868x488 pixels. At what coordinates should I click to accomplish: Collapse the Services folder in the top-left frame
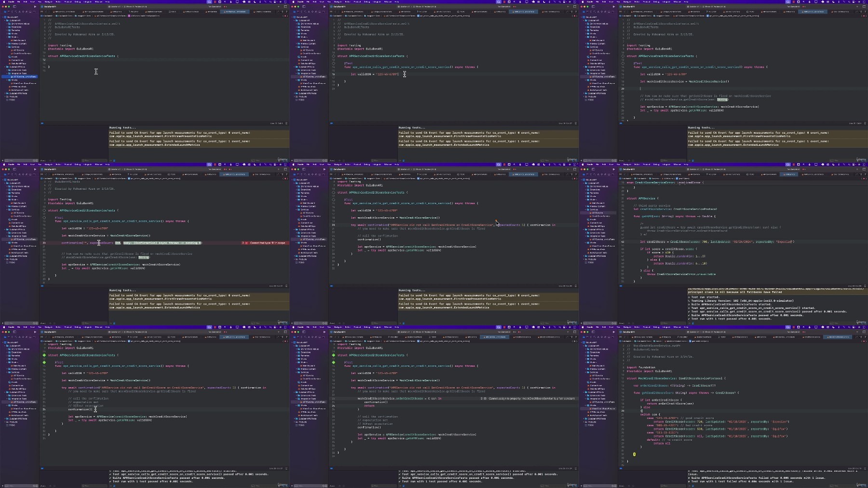(x=7, y=47)
